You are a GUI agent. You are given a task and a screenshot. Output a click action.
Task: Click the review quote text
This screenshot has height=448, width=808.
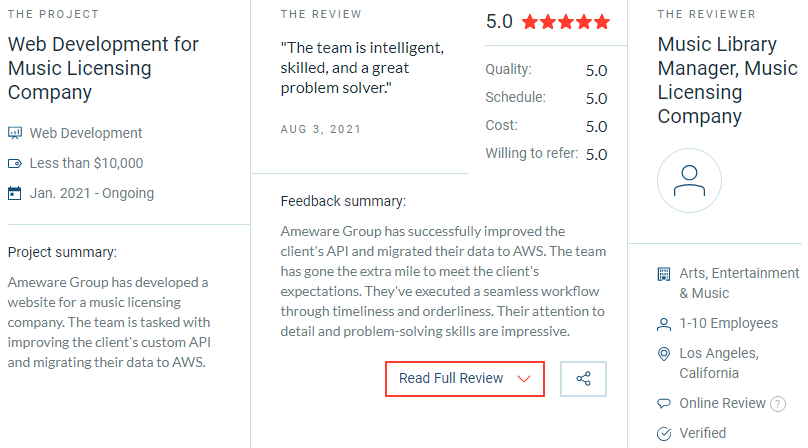pyautogui.click(x=362, y=68)
